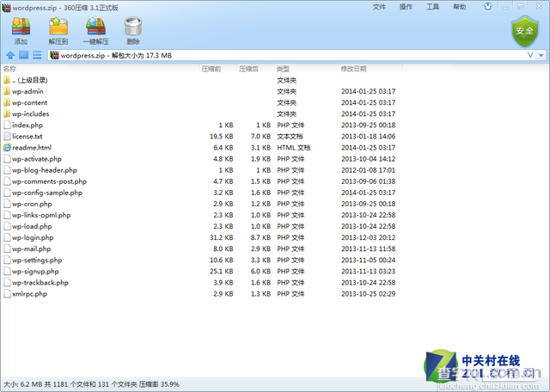The width and height of the screenshot is (550, 392).
Task: Sort by 修改日期 column header
Action: click(353, 69)
